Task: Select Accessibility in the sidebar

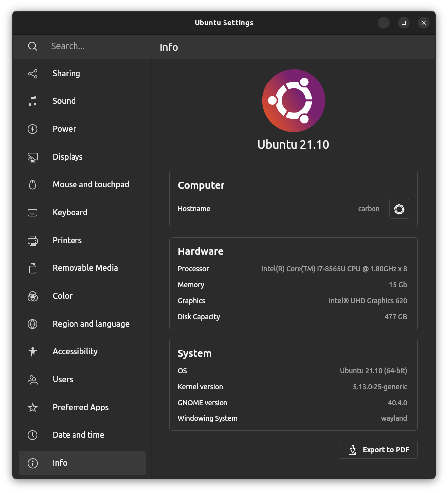Action: pos(82,351)
